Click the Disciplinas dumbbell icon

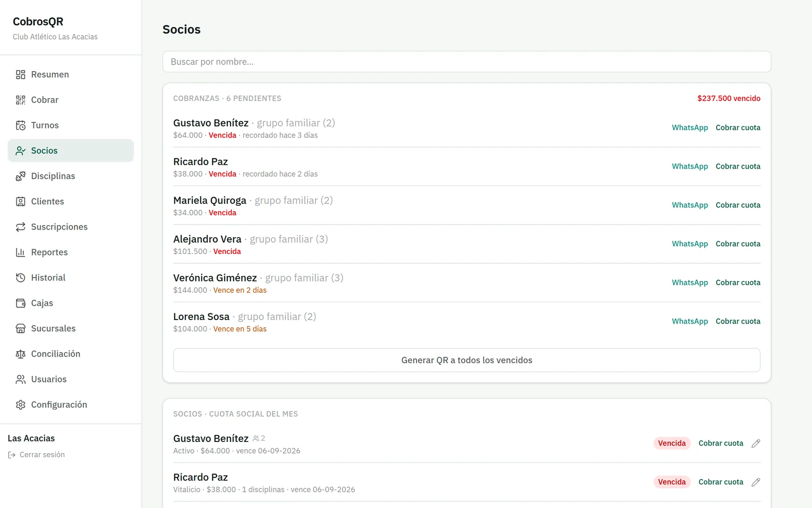(20, 176)
